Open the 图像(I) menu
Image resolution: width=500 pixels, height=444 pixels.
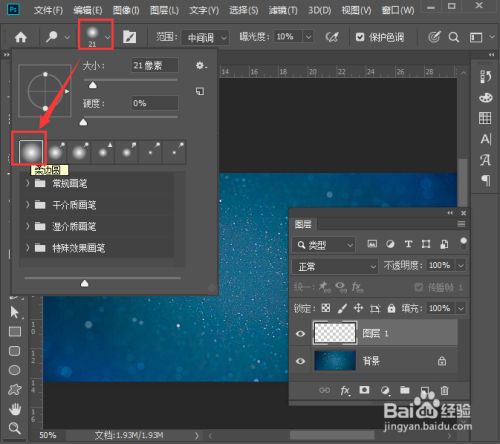point(126,10)
